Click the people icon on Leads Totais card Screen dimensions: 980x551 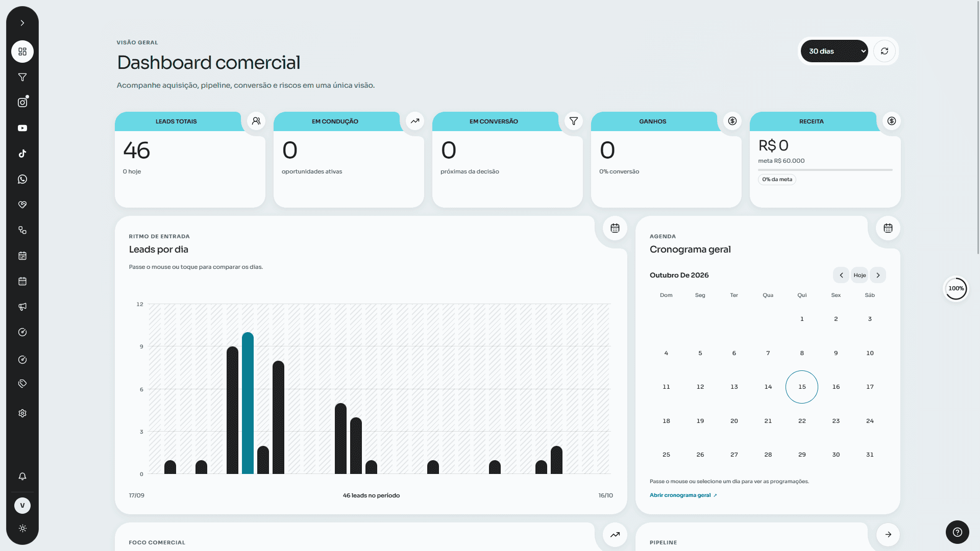point(256,121)
